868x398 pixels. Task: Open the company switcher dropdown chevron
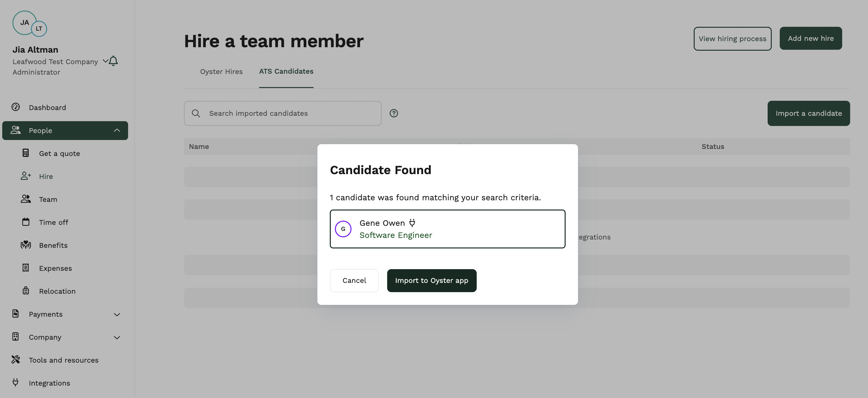[105, 61]
